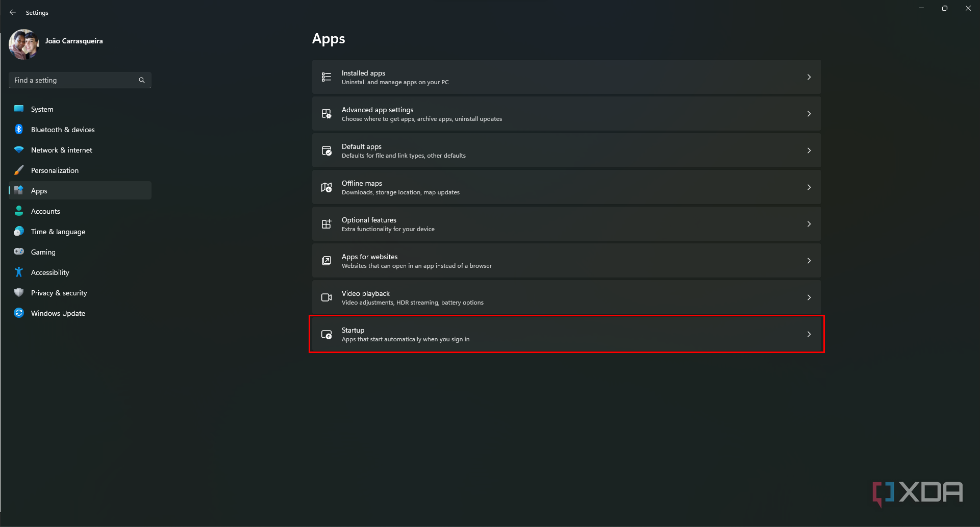Click the Gaming sidebar icon
Image resolution: width=980 pixels, height=527 pixels.
click(x=19, y=252)
